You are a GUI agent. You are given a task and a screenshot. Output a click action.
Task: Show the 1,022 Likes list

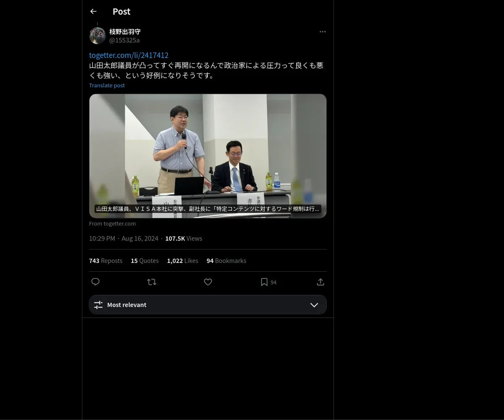click(183, 261)
